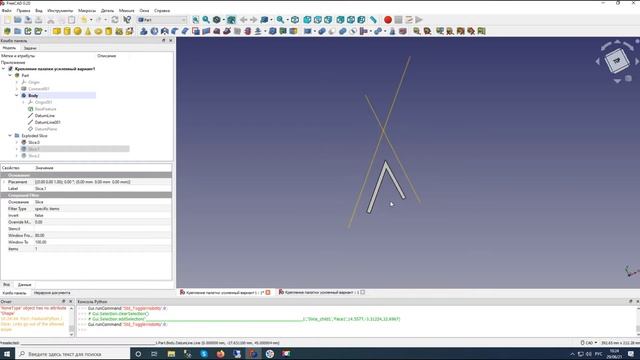Click the Create group folder icon
640x360 pixels.
[x=18, y=31]
